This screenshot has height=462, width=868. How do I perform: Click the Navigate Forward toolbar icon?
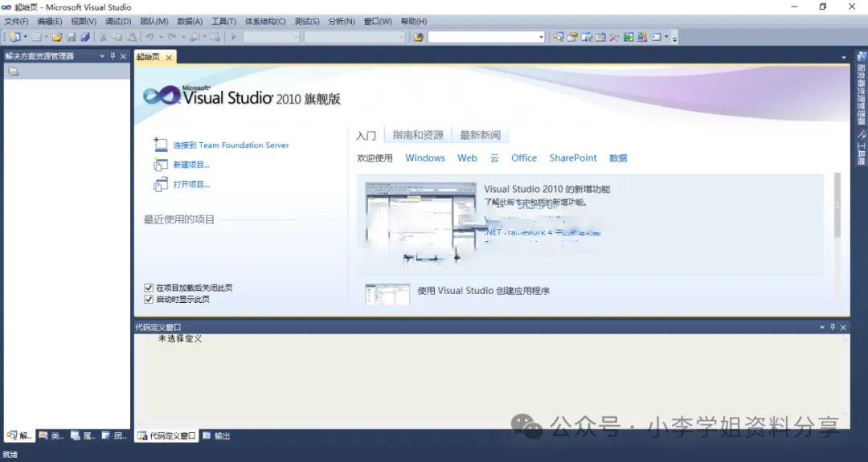[215, 37]
